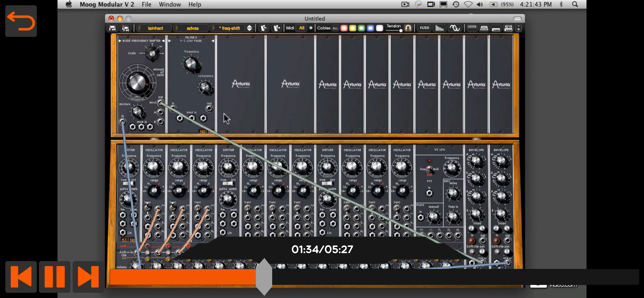Open the K1 keyboard follow selector
The width and height of the screenshot is (644, 298).
tap(124, 240)
